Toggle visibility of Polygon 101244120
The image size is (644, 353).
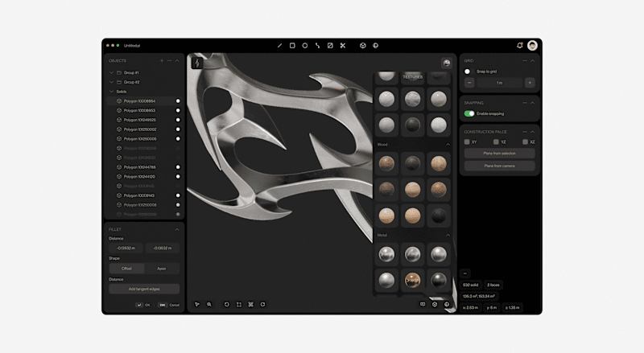178,177
